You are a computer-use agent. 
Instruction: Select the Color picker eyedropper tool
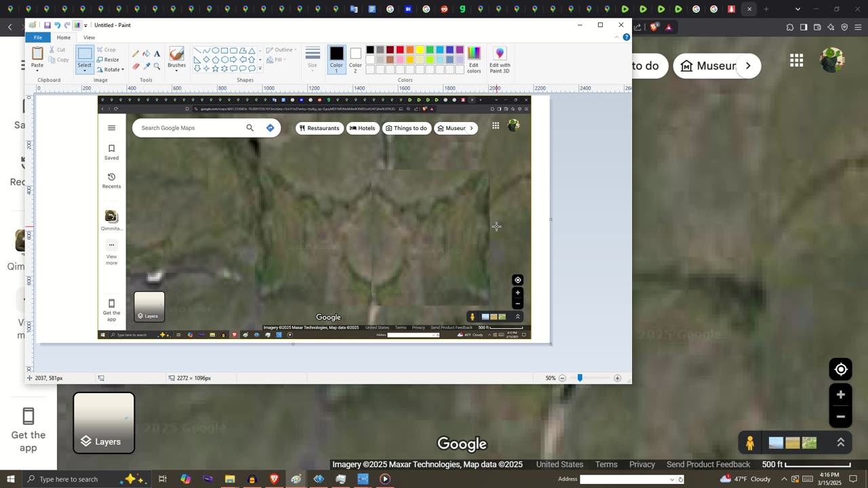click(x=146, y=66)
